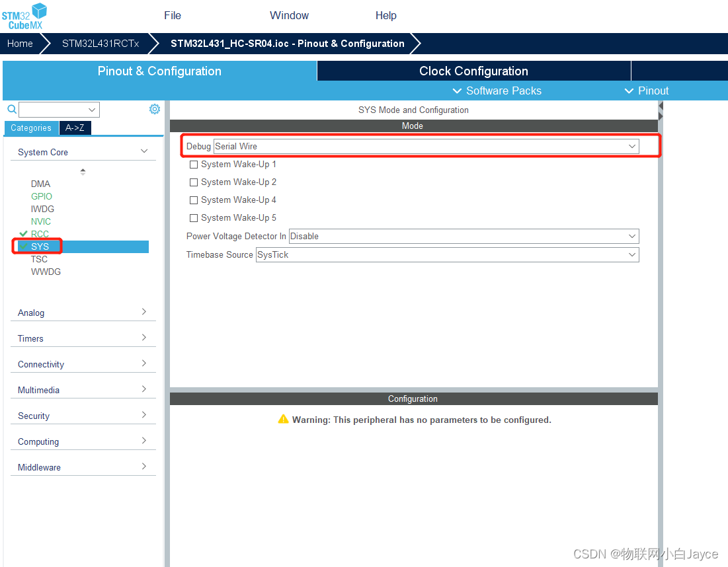The height and width of the screenshot is (567, 728).
Task: Enable System Wake-Up 5 checkbox
Action: [x=194, y=218]
